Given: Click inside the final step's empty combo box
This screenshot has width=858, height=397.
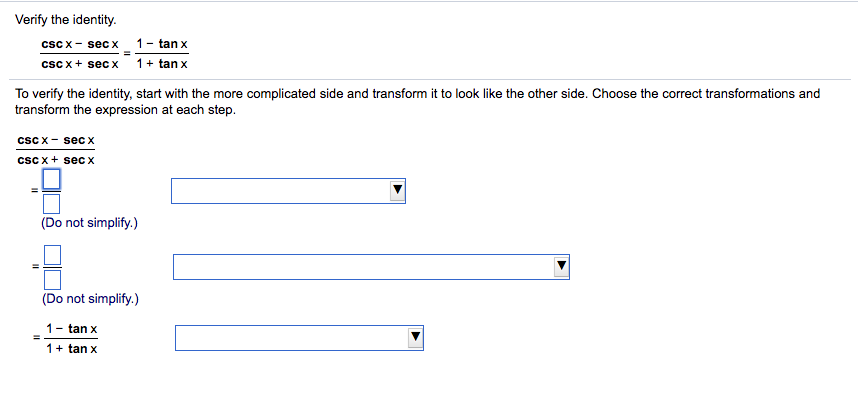Looking at the screenshot, I should pos(299,338).
